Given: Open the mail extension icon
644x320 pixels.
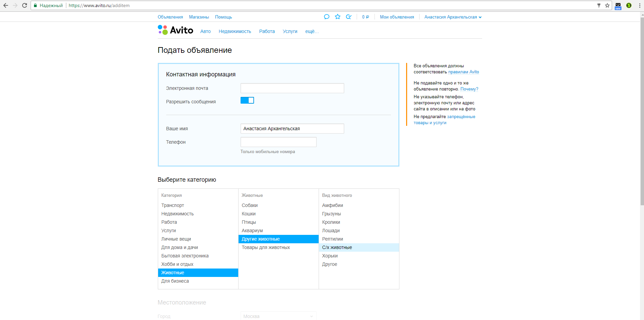Looking at the screenshot, I should coord(618,6).
